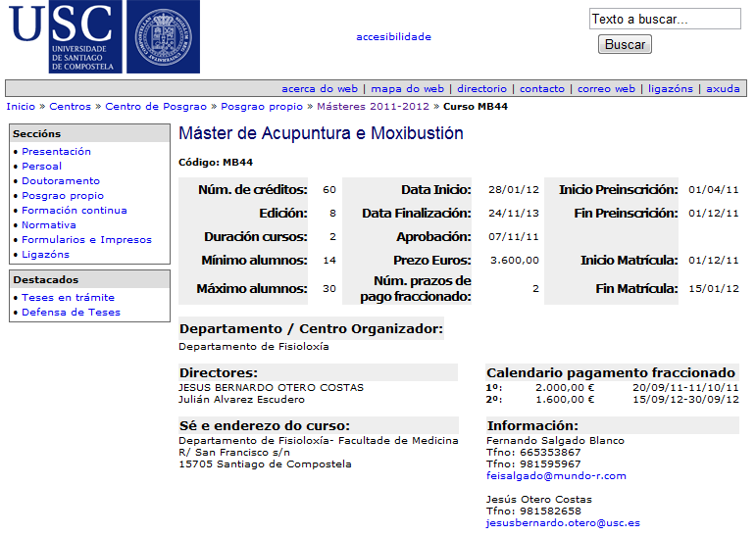Click the Inicio Preinscrición date 01/04/11

coord(714,189)
